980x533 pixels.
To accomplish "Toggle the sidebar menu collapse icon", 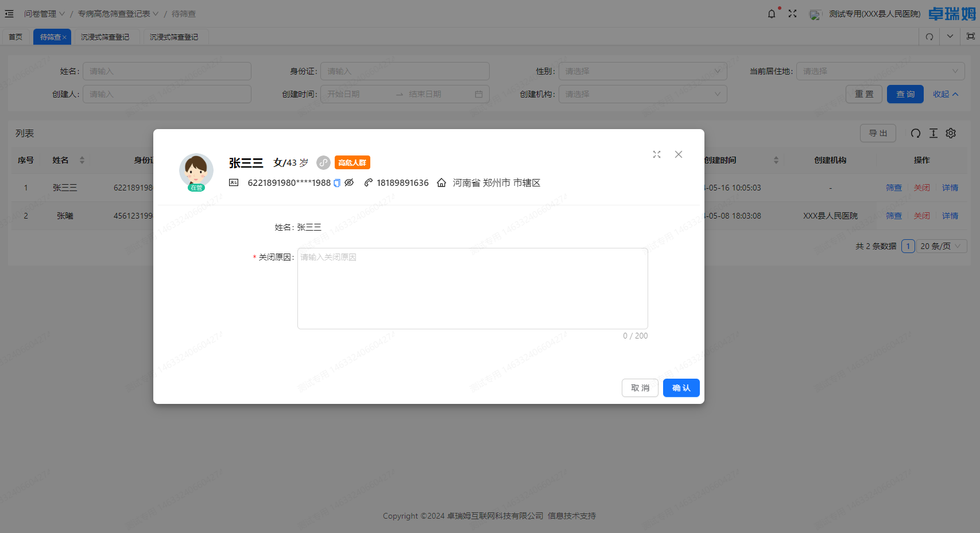I will (9, 14).
